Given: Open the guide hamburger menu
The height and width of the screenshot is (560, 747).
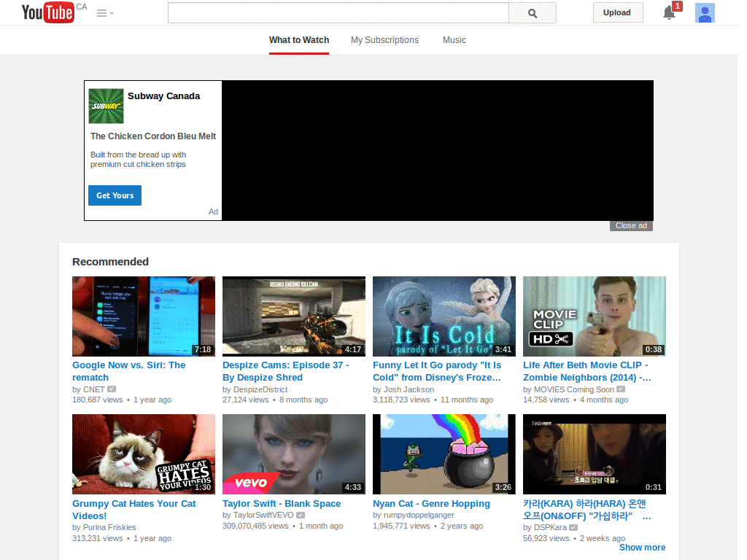Looking at the screenshot, I should (105, 13).
